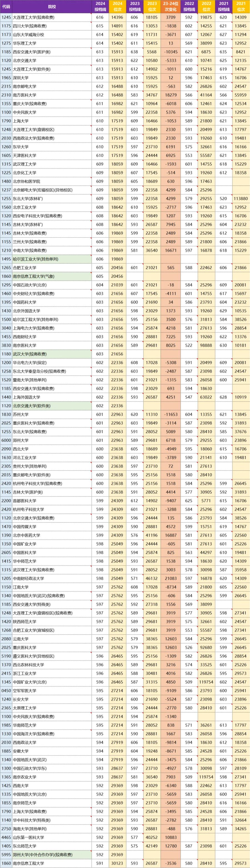Click the 院校 column header
250x868 pixels.
tap(52, 6)
